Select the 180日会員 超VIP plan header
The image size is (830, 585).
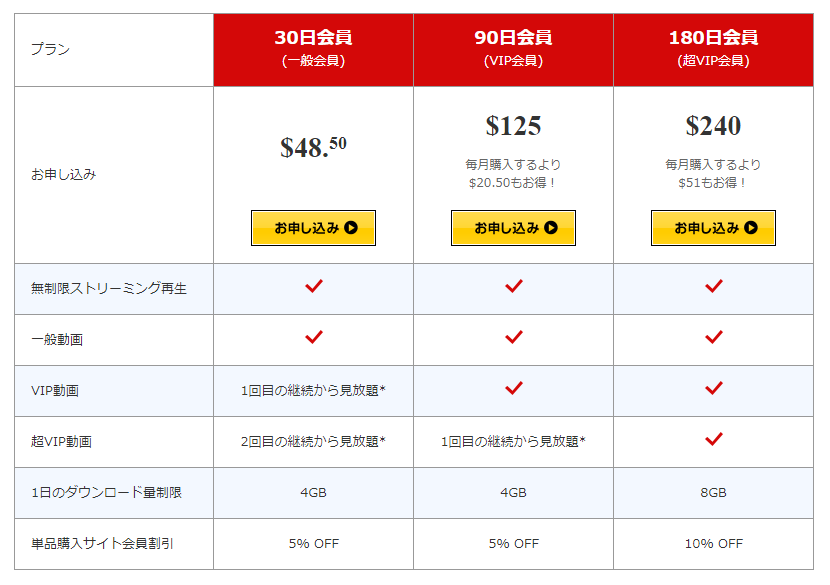[713, 48]
